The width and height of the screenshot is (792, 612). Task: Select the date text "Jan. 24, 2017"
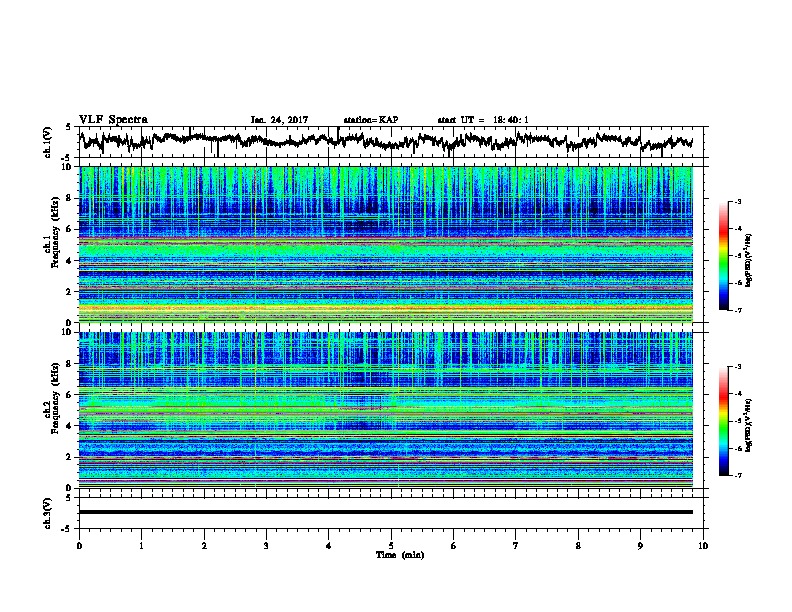(279, 120)
